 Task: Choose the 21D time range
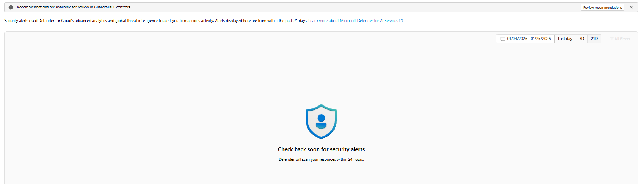click(594, 39)
